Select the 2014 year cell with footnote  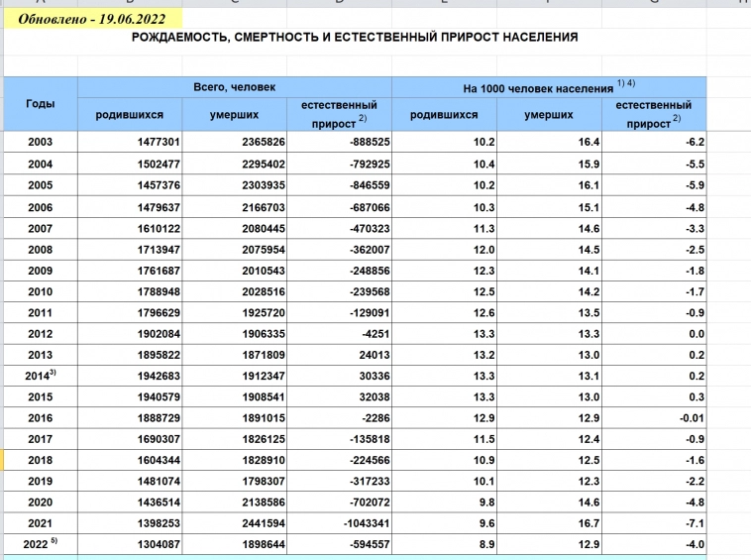(x=41, y=377)
